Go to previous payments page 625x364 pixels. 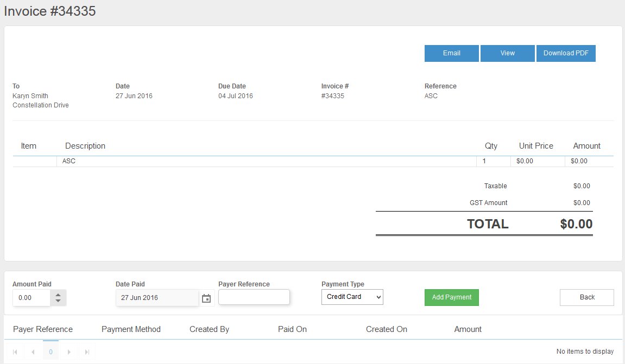click(33, 352)
